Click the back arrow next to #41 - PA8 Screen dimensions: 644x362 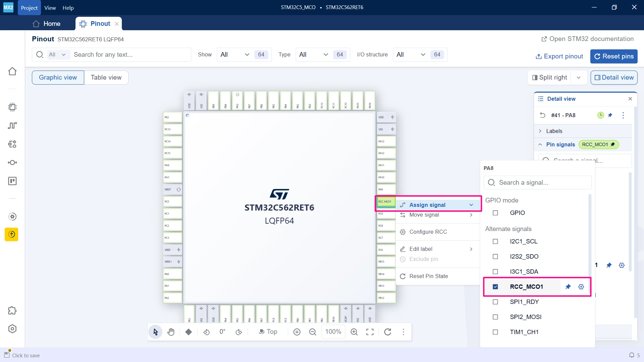tap(543, 115)
